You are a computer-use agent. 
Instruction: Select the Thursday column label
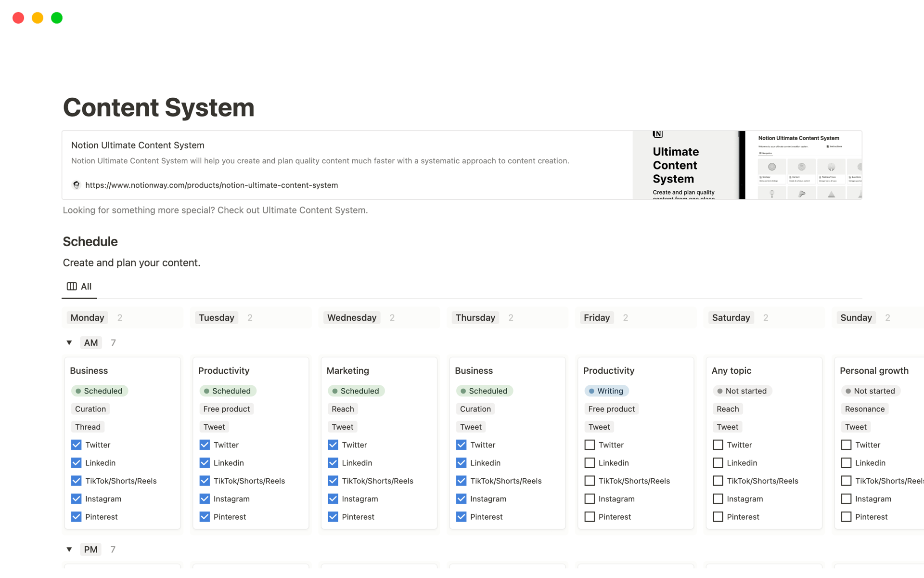tap(475, 317)
